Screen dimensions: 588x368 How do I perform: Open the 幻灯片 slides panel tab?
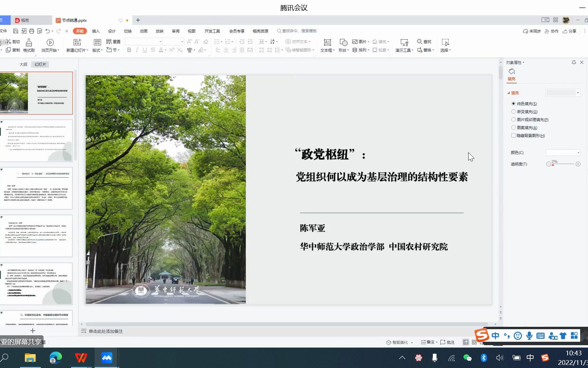40,64
